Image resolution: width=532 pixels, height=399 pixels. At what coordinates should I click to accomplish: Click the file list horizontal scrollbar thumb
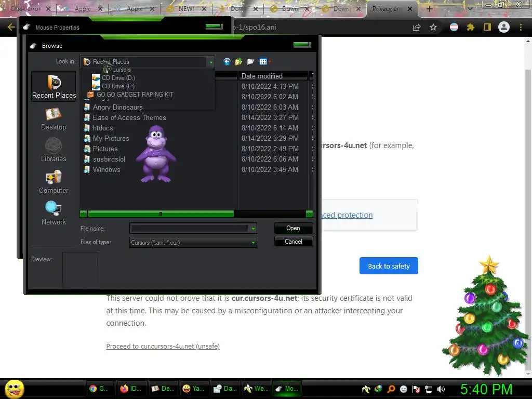coord(161,214)
